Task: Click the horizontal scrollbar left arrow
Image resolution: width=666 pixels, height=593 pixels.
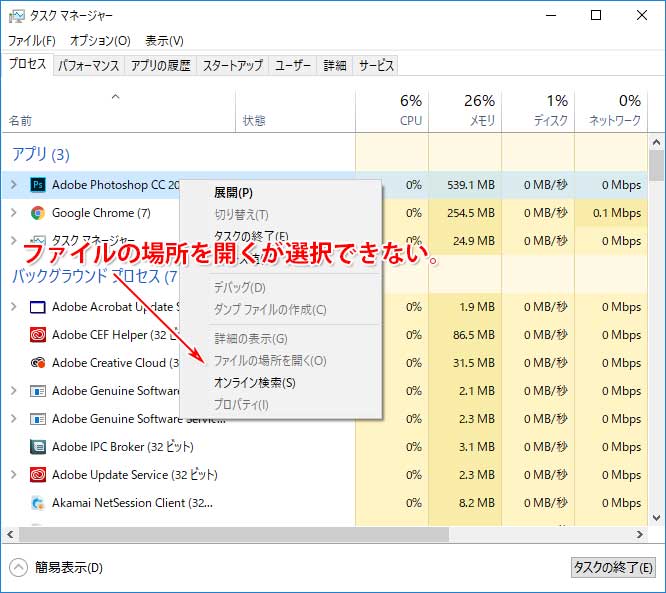Action: click(10, 535)
